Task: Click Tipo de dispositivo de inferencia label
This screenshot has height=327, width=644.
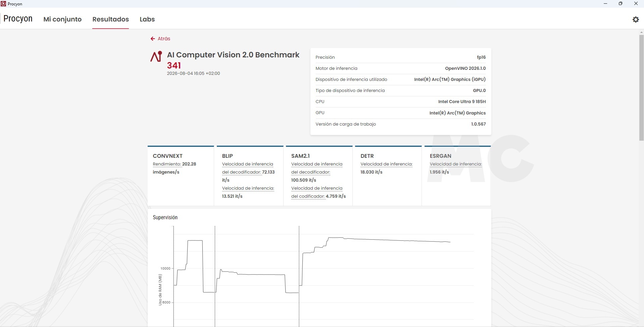Action: 350,91
